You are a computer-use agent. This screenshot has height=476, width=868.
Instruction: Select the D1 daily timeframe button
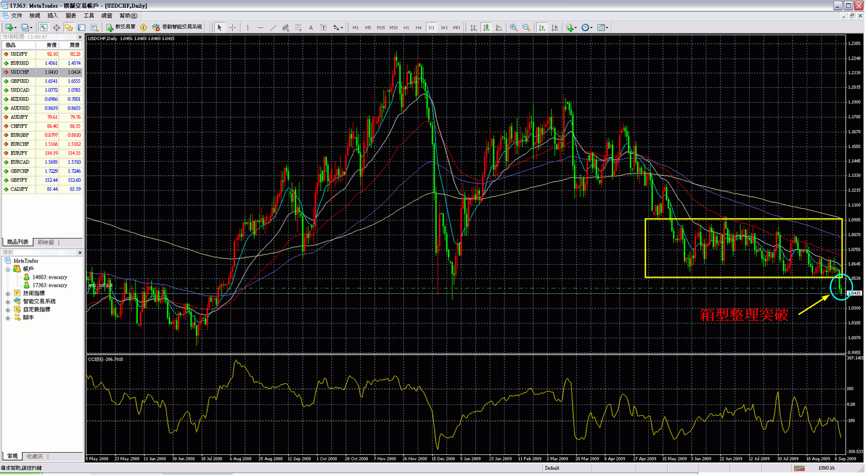431,27
